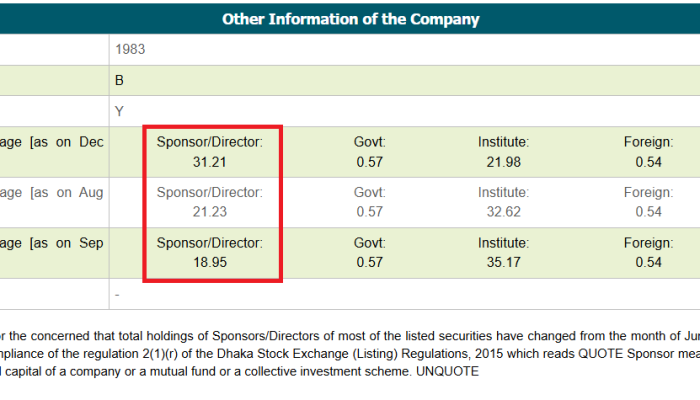Select the Foreign value in the Sep row

tap(648, 261)
